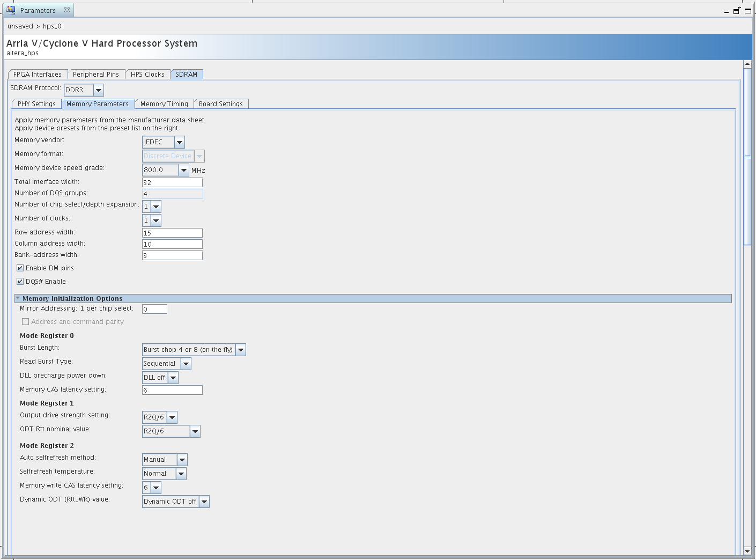756x560 pixels.
Task: Click the Mirror Addressing input field
Action: 154,309
